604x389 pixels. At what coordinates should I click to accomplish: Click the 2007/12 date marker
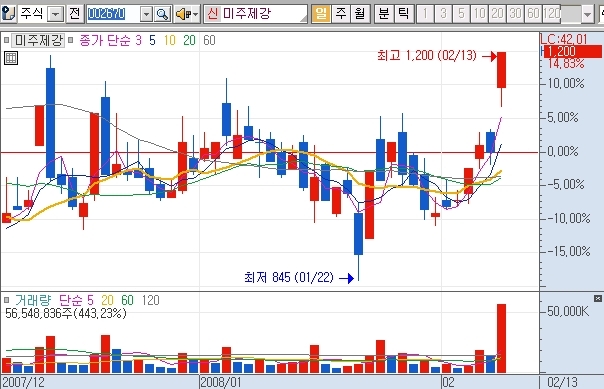coord(23,382)
